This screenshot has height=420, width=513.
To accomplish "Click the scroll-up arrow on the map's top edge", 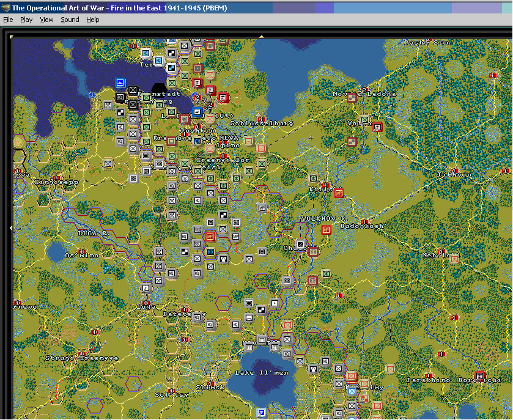I will (x=262, y=37).
